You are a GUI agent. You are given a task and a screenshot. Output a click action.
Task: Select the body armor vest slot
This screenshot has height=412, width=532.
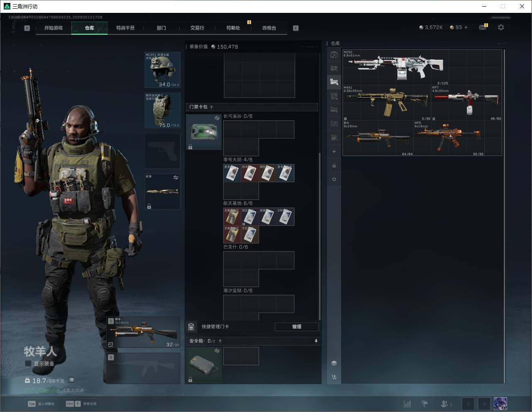162,110
